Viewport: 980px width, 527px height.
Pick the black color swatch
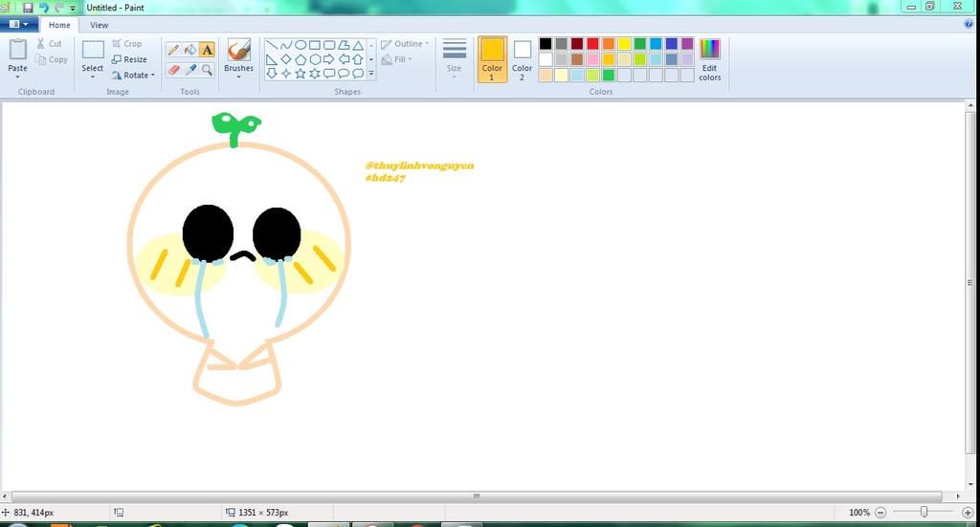tap(546, 44)
